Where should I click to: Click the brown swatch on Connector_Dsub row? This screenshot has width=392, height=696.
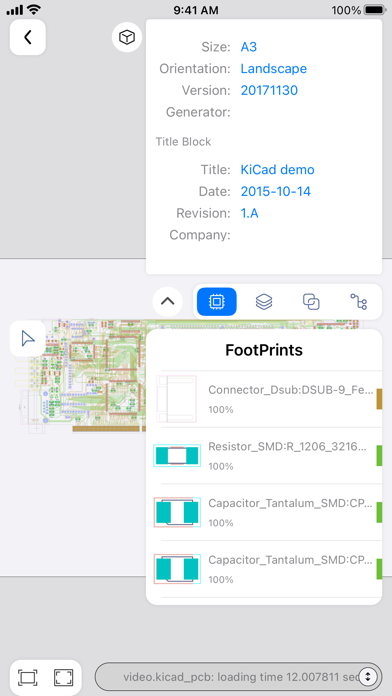pyautogui.click(x=379, y=399)
